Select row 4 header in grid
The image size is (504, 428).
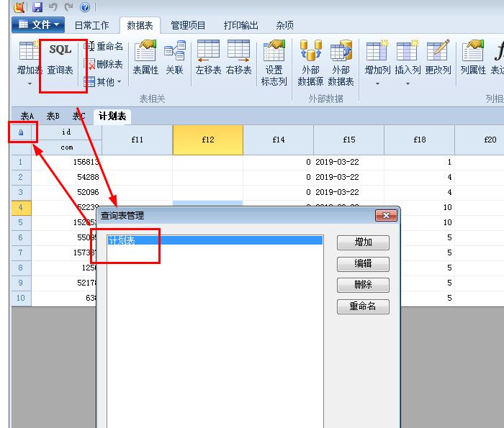pos(21,207)
